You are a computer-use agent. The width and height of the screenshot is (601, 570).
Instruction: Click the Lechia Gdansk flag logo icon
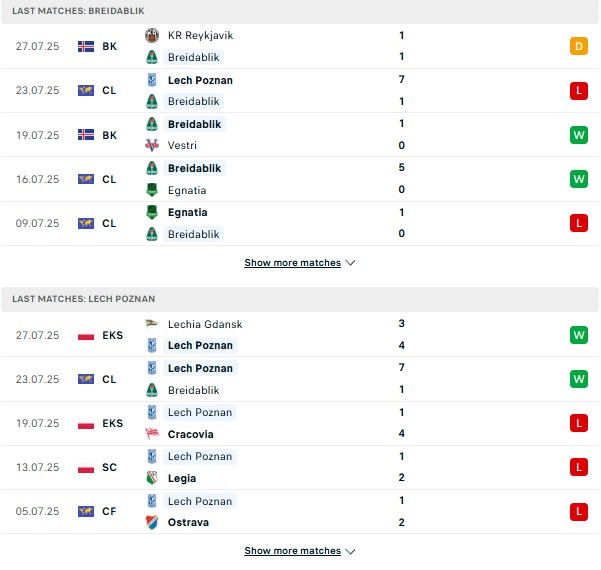click(152, 324)
